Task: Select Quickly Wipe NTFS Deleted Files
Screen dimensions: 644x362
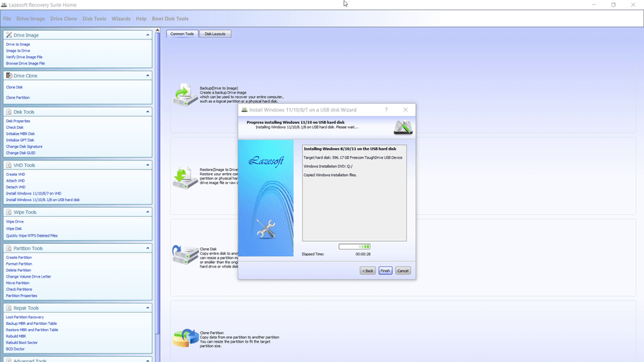Action: (32, 236)
